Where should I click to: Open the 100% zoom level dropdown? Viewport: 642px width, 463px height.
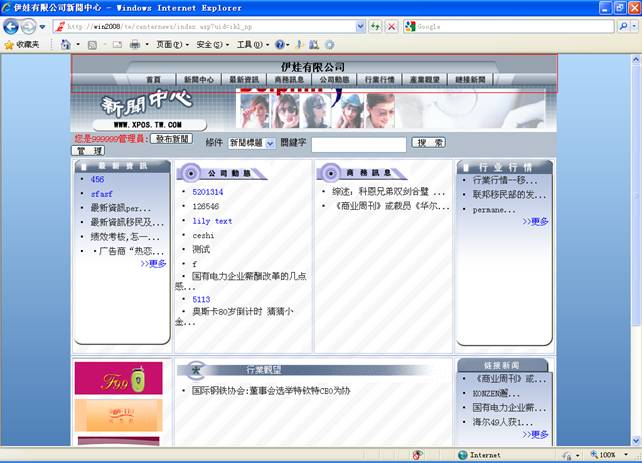coord(611,455)
